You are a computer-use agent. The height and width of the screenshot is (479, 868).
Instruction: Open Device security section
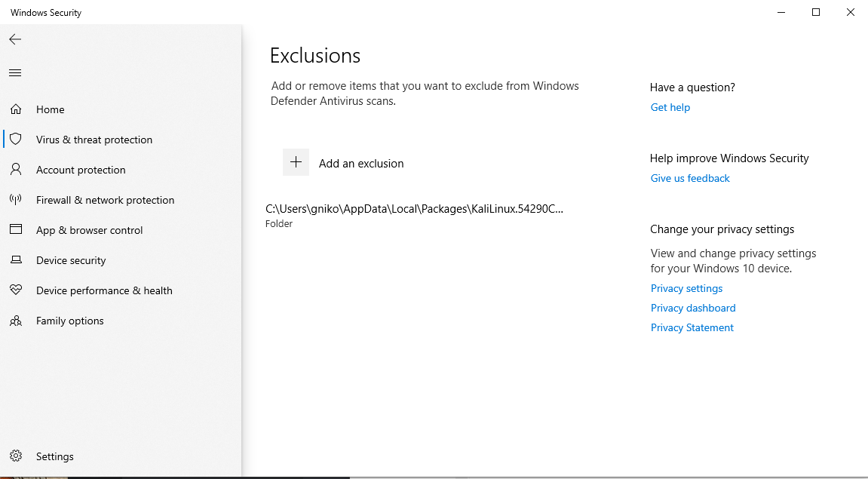(71, 260)
